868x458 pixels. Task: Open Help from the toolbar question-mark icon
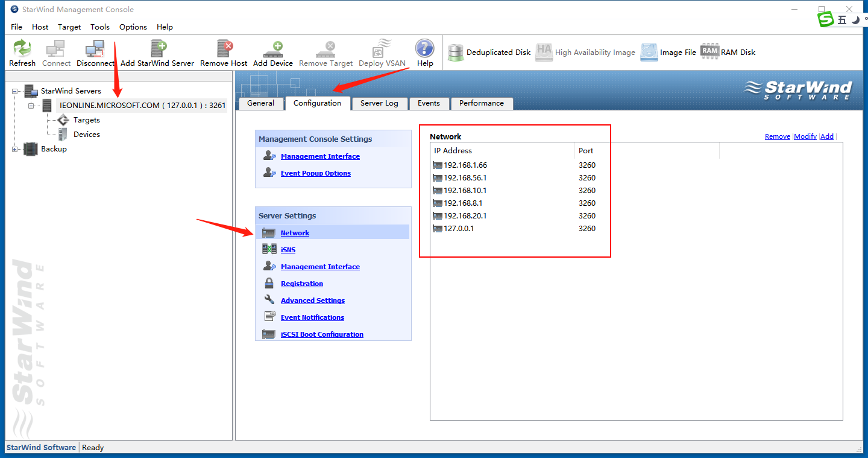[x=425, y=48]
